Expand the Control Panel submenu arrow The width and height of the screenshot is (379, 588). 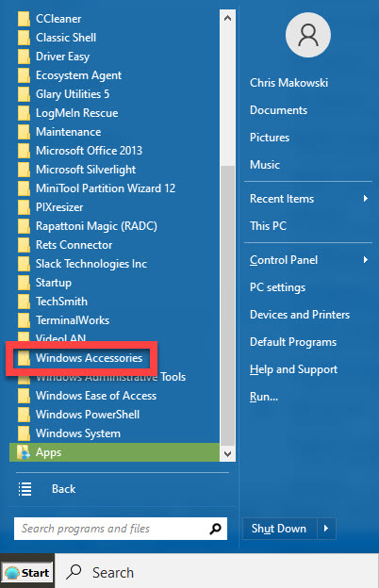366,259
